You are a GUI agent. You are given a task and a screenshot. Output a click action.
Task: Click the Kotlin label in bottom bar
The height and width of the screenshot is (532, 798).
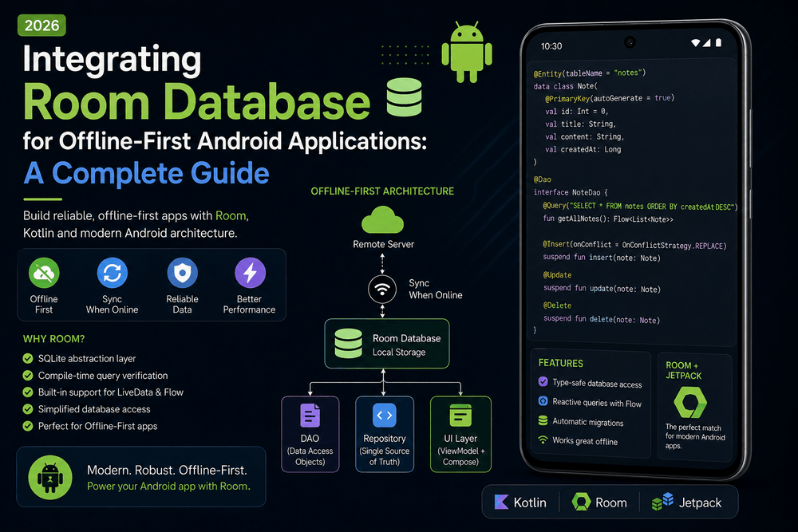530,502
